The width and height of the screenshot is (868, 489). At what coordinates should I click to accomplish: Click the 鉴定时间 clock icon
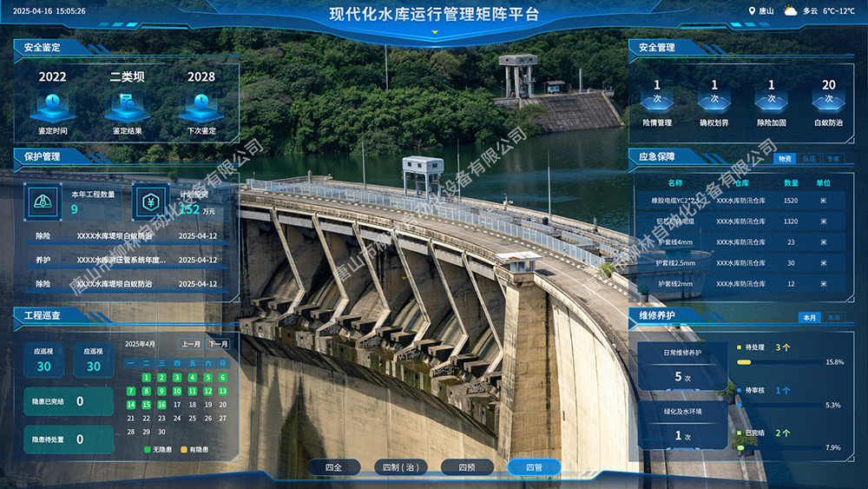point(52,105)
